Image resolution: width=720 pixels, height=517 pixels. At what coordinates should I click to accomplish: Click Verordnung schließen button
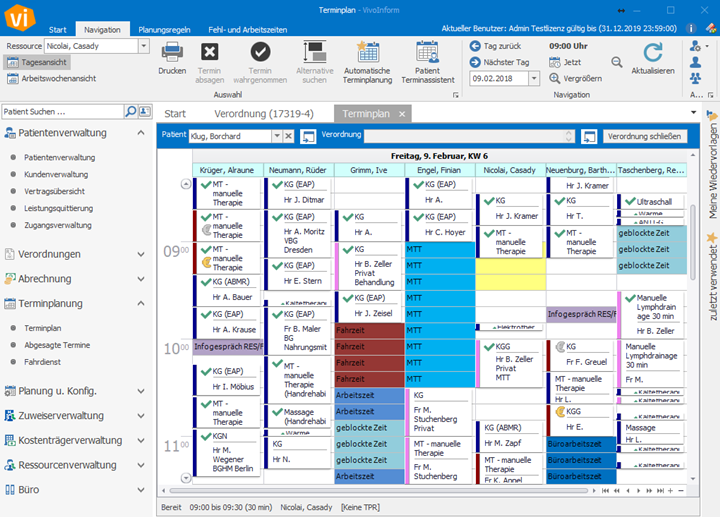click(645, 136)
